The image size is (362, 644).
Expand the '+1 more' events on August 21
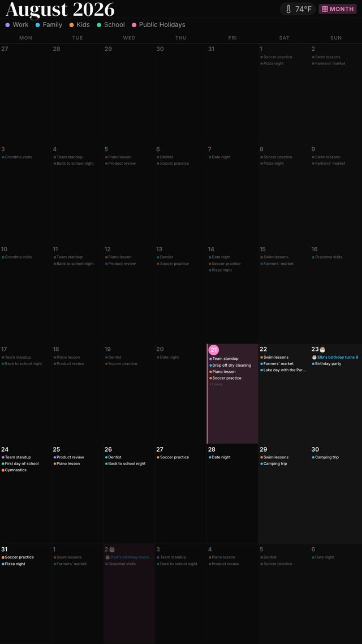[216, 384]
